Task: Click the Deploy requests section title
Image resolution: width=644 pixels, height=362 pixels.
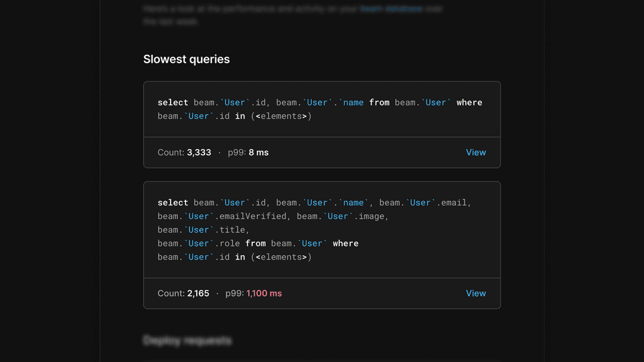Action: [x=188, y=341]
